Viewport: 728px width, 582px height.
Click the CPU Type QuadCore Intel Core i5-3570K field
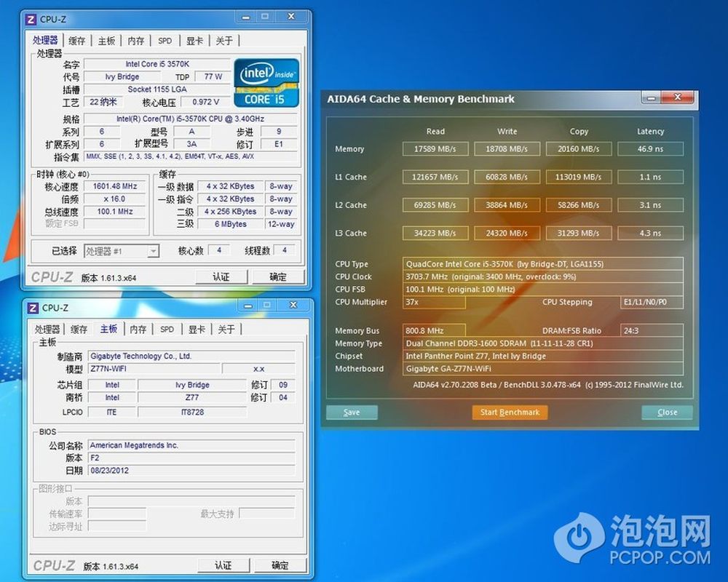tap(543, 264)
